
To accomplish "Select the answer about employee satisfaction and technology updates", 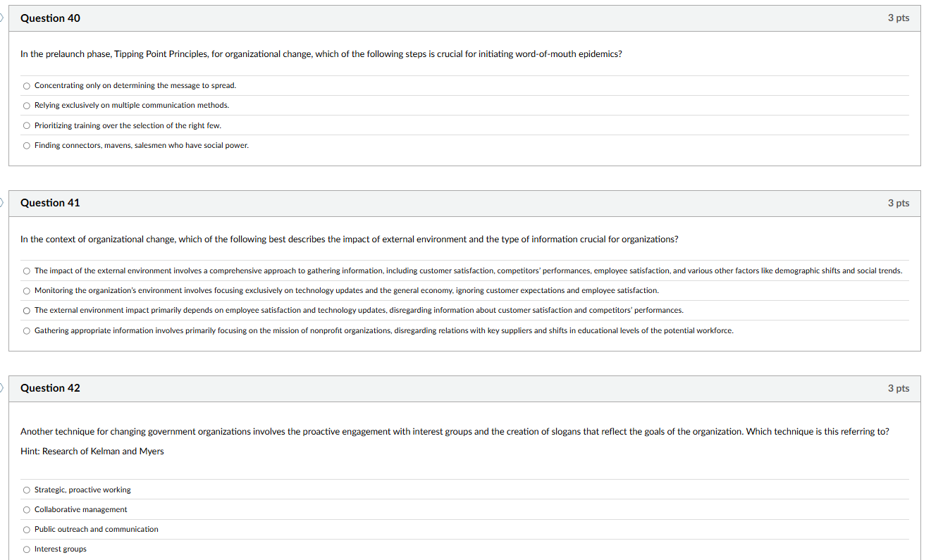I will [x=26, y=310].
